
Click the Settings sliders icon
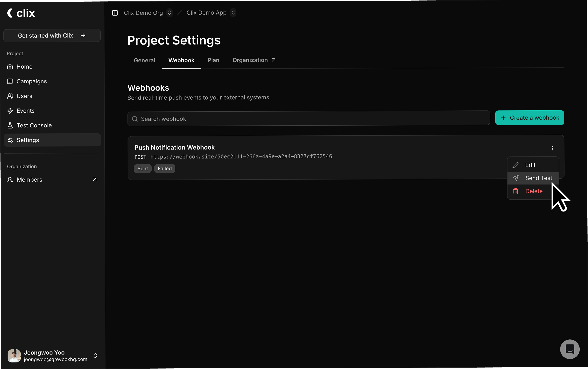tap(10, 140)
